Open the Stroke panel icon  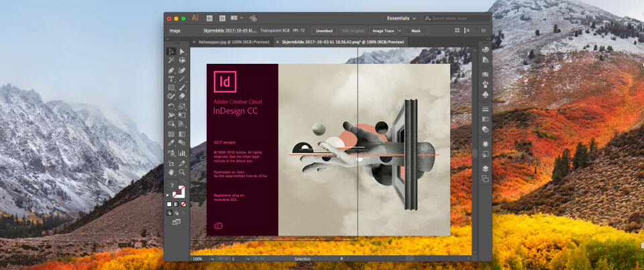click(x=485, y=109)
